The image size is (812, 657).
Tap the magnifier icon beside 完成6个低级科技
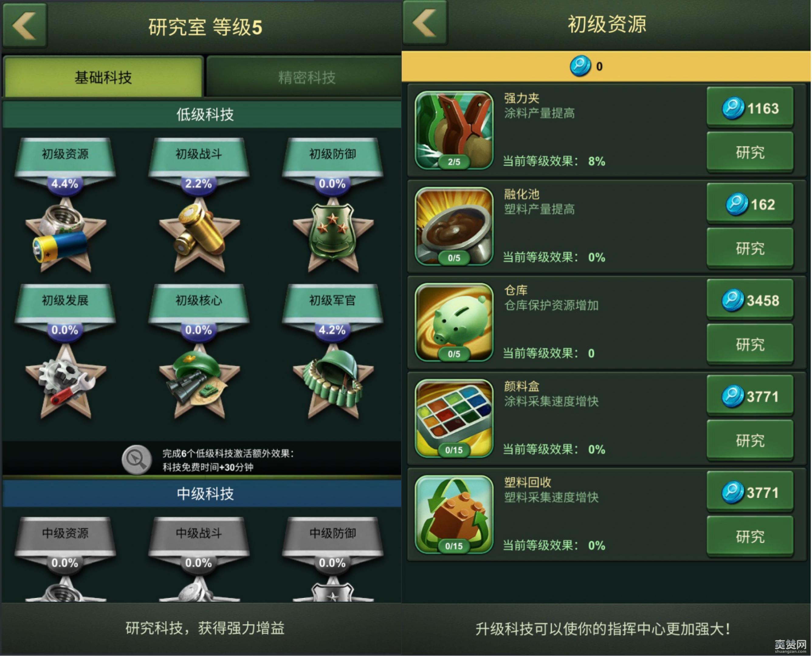pyautogui.click(x=137, y=460)
